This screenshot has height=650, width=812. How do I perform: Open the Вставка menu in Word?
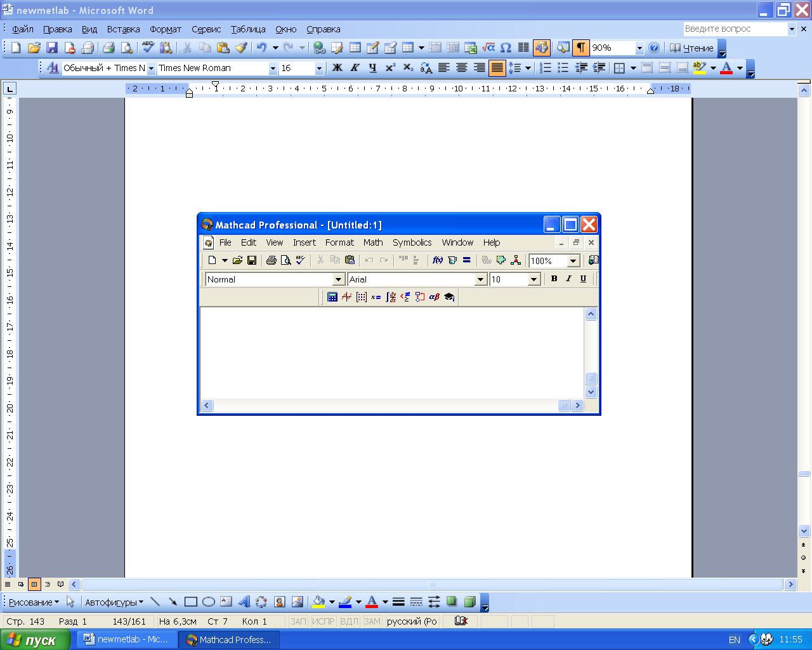click(123, 29)
